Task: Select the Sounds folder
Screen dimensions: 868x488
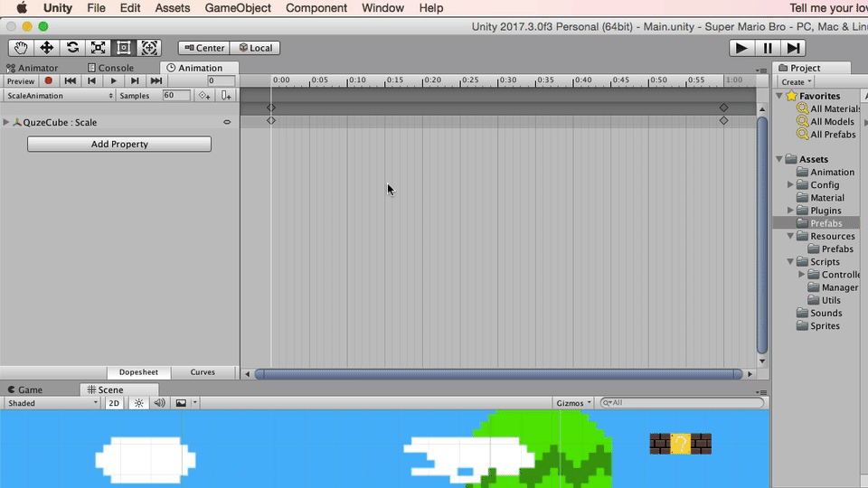Action: click(819, 314)
